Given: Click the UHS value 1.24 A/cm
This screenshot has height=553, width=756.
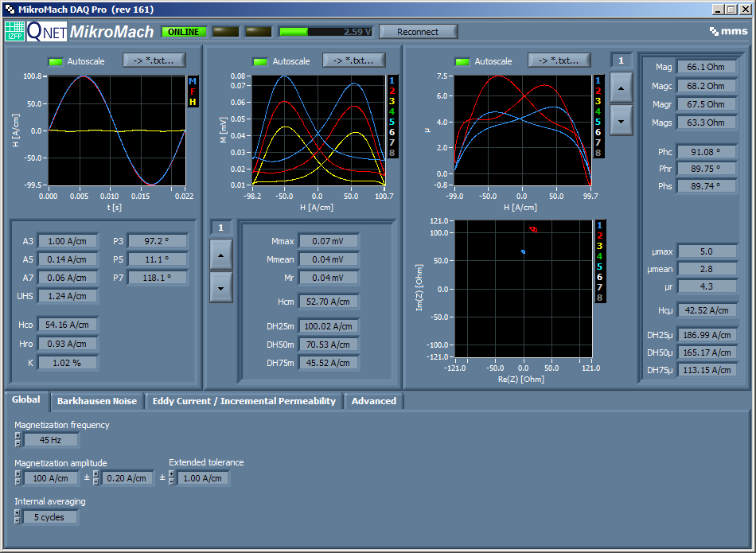Looking at the screenshot, I should pos(68,296).
